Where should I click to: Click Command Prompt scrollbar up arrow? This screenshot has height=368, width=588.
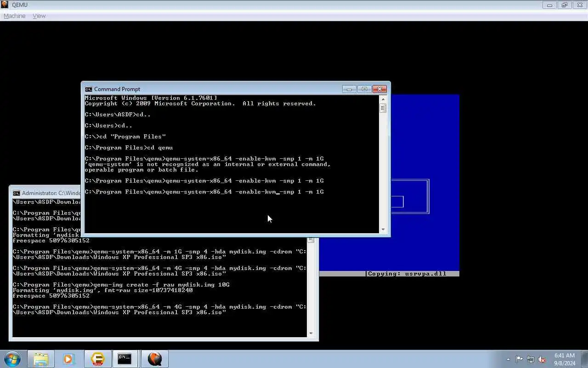383,99
